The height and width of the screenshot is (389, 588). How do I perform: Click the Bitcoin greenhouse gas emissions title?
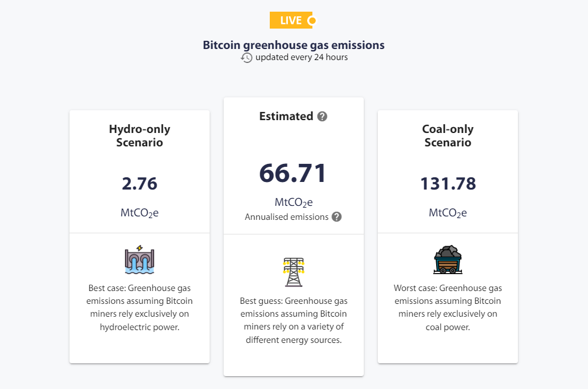coord(294,45)
